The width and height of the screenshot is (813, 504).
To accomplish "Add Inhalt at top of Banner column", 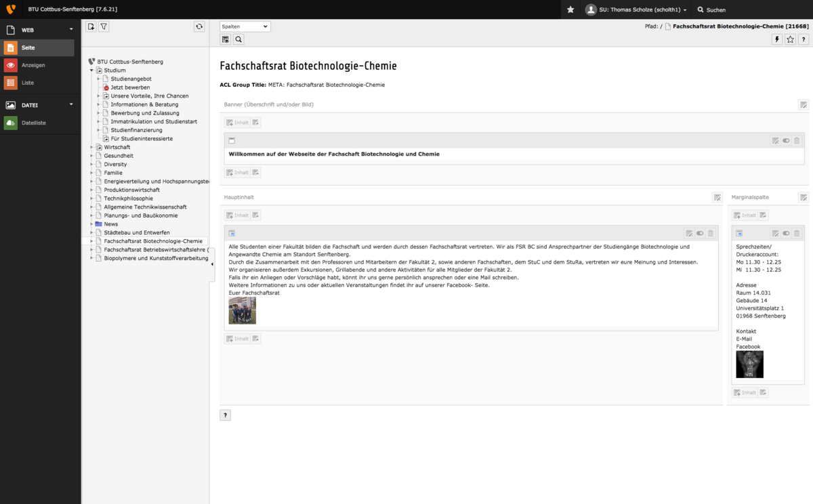I will click(x=237, y=123).
